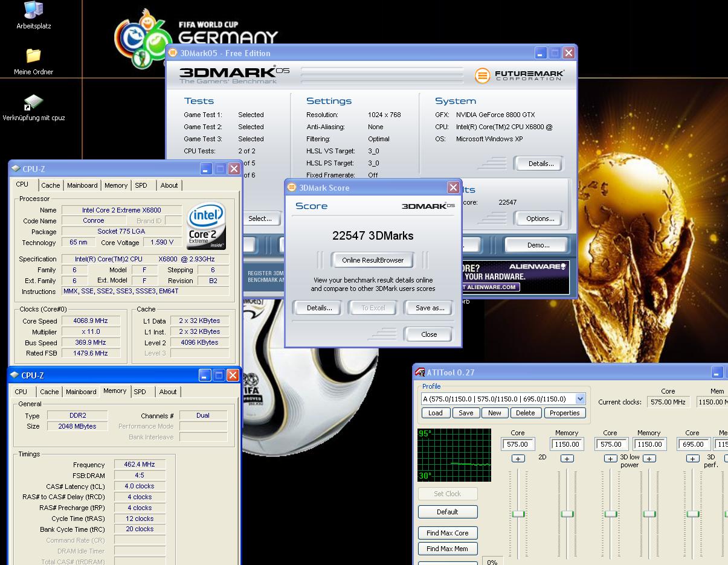This screenshot has width=728, height=565.
Task: Click the memory Frequency value 462.4 MHz
Action: coord(139,465)
